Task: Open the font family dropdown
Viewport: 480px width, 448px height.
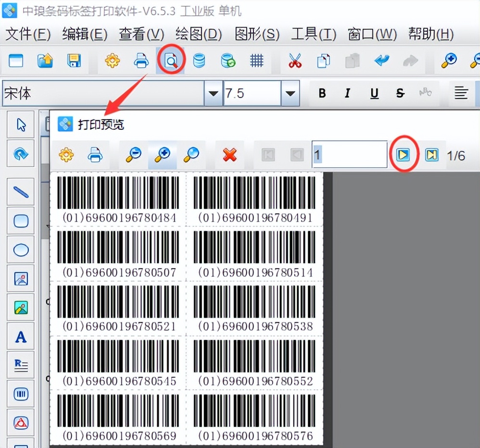Action: (x=212, y=93)
